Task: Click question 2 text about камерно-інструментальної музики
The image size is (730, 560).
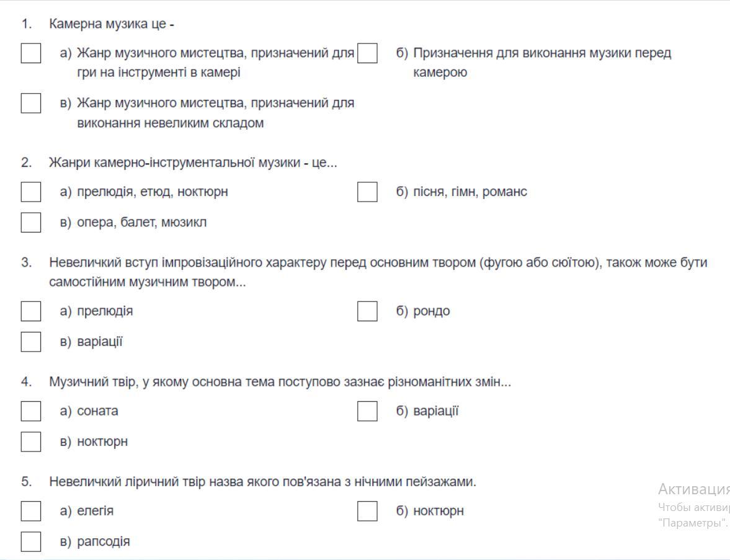Action: (x=193, y=163)
